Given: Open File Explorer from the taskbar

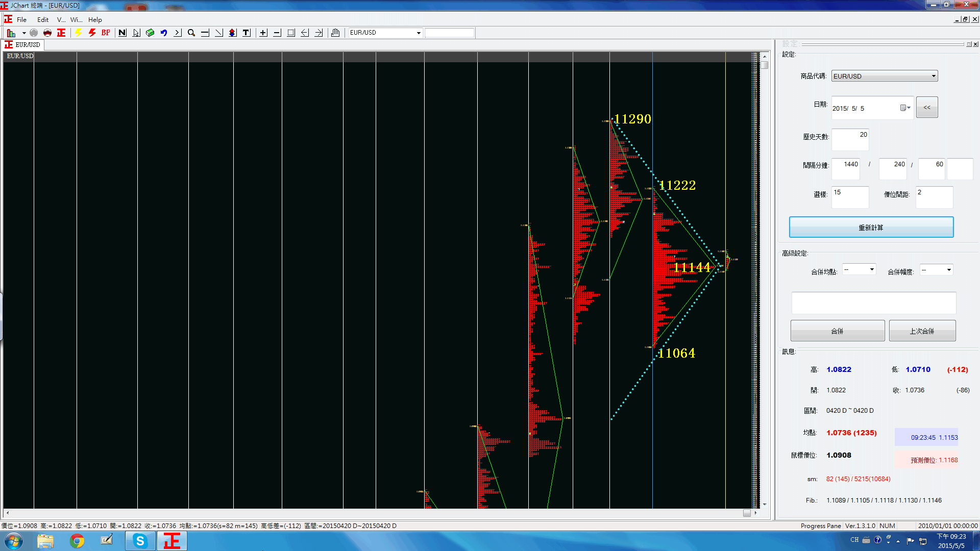Looking at the screenshot, I should pyautogui.click(x=45, y=541).
